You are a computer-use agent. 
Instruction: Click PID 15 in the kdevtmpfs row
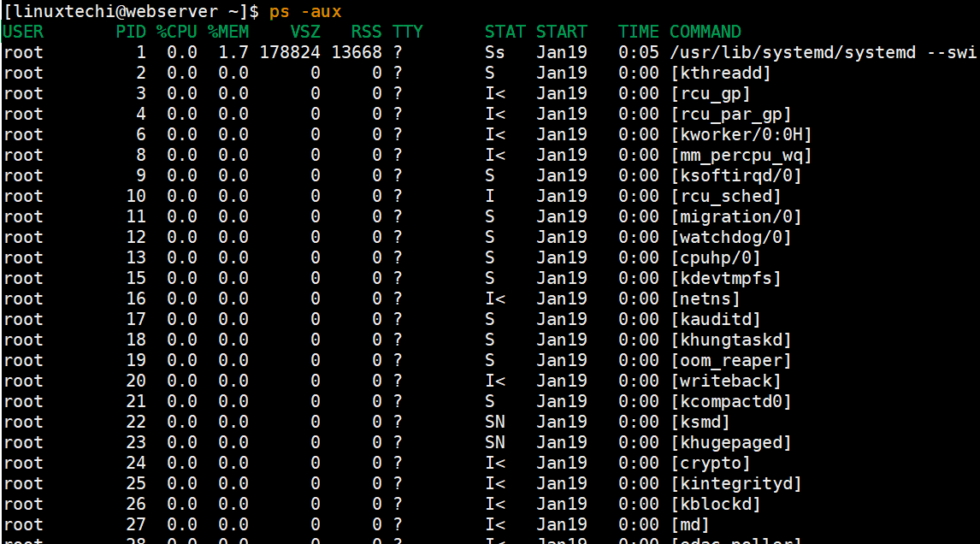pos(136,278)
